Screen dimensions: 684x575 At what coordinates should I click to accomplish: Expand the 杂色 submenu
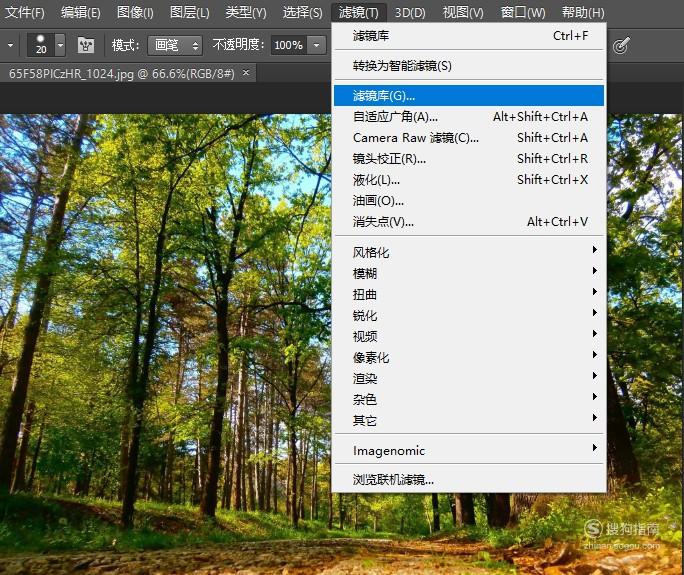coord(469,399)
